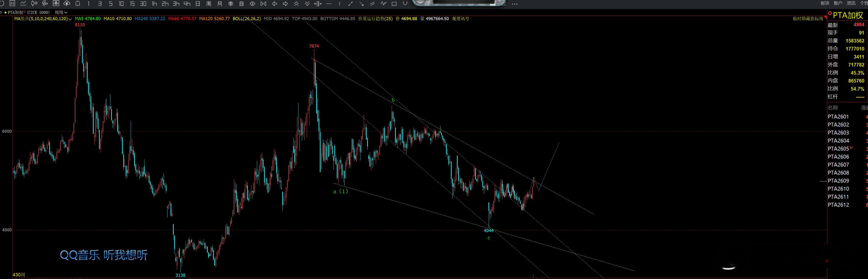The image size is (868, 279).
Task: Switch chart to 日 daily period
Action: coord(198,4)
